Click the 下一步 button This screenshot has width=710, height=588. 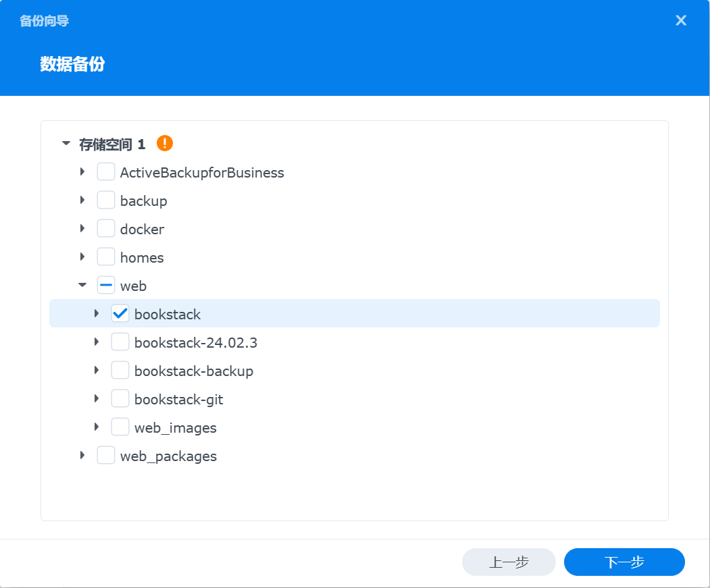tap(624, 562)
